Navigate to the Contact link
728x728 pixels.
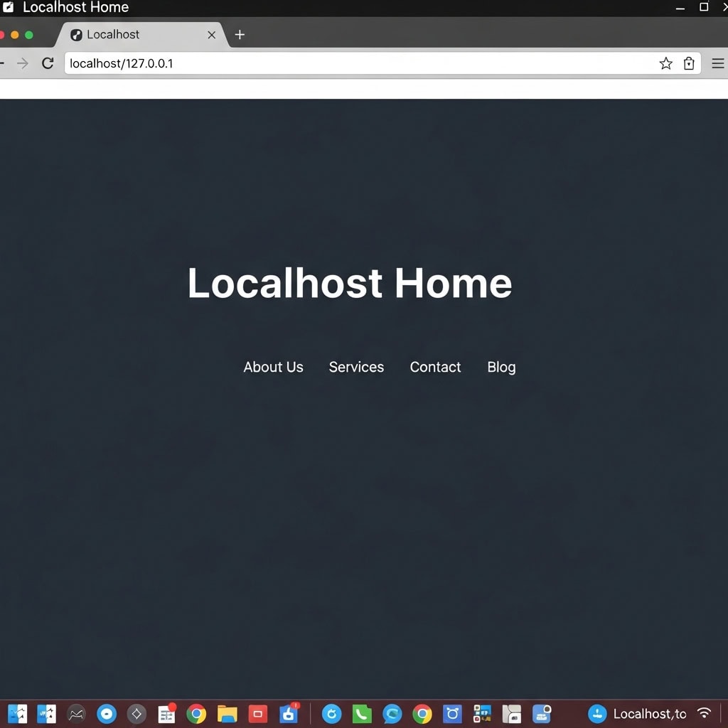point(435,367)
